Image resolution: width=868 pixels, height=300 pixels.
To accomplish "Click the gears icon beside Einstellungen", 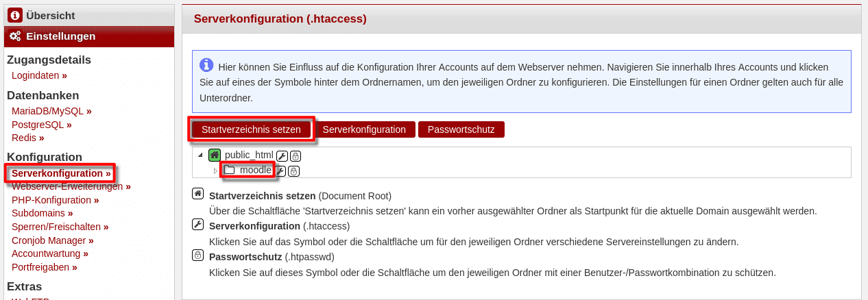I will [x=15, y=36].
